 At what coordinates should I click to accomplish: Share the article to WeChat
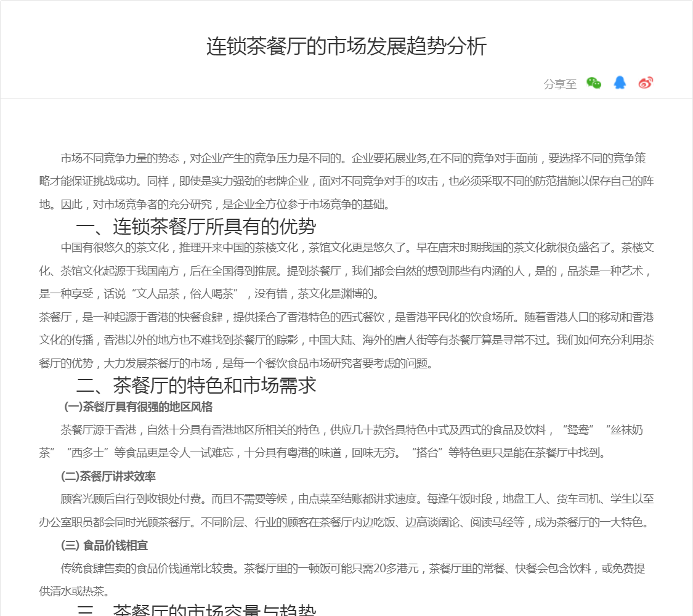point(594,83)
